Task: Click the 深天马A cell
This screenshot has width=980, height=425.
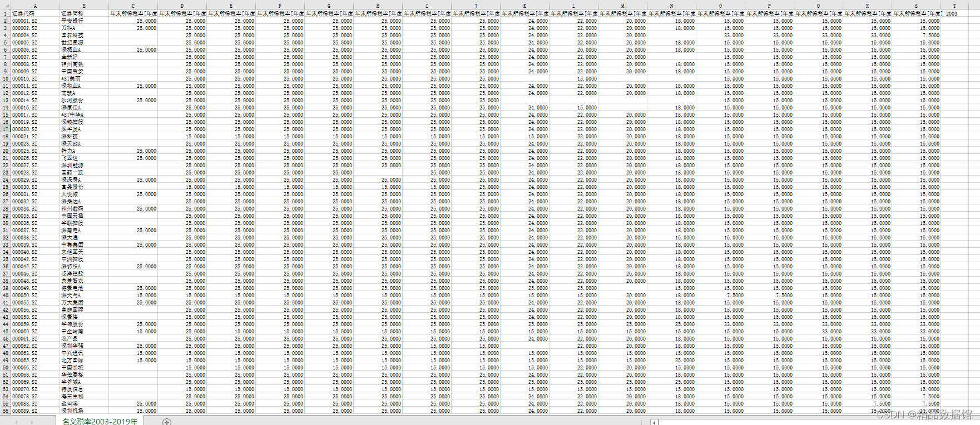Action: pos(85,295)
